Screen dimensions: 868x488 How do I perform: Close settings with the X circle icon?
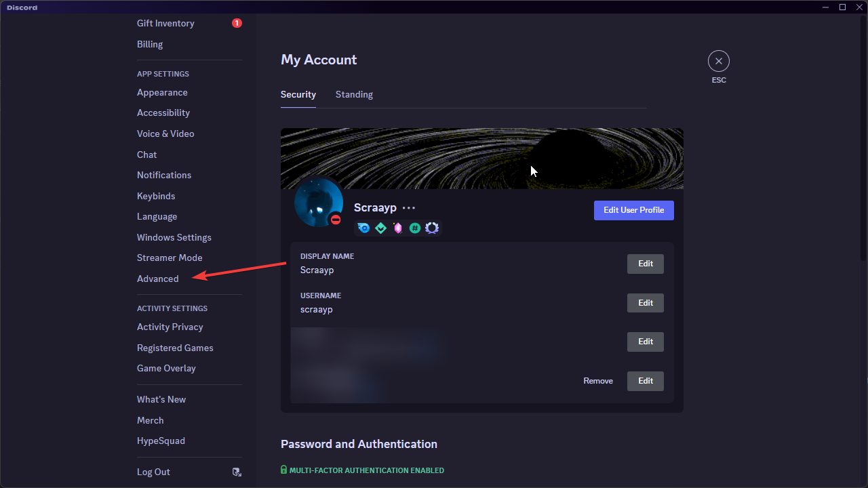pos(719,61)
